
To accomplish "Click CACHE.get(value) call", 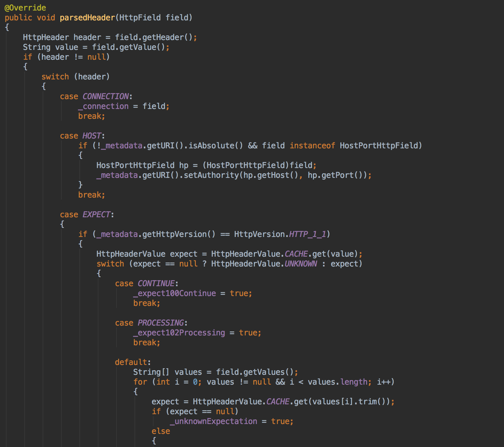I will click(x=321, y=254).
